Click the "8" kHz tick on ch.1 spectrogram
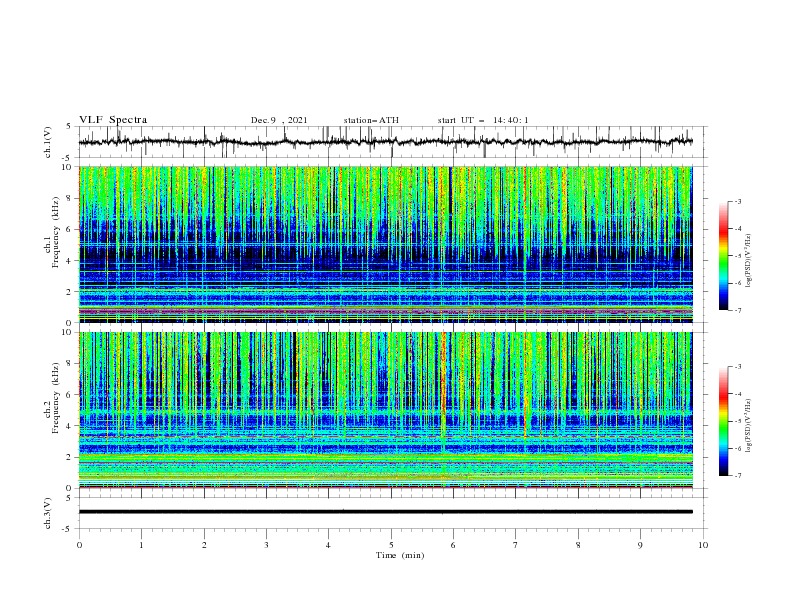 click(69, 198)
